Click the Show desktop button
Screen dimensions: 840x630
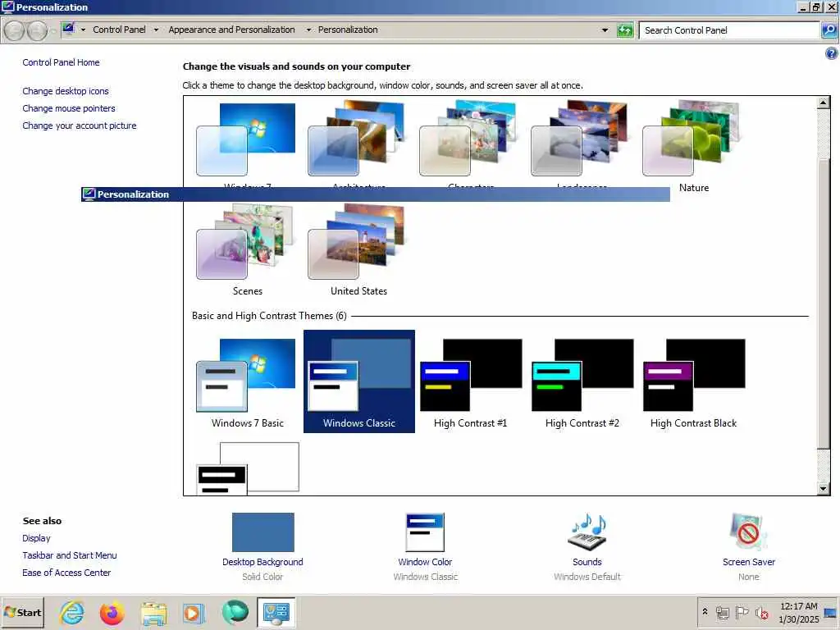tap(832, 613)
